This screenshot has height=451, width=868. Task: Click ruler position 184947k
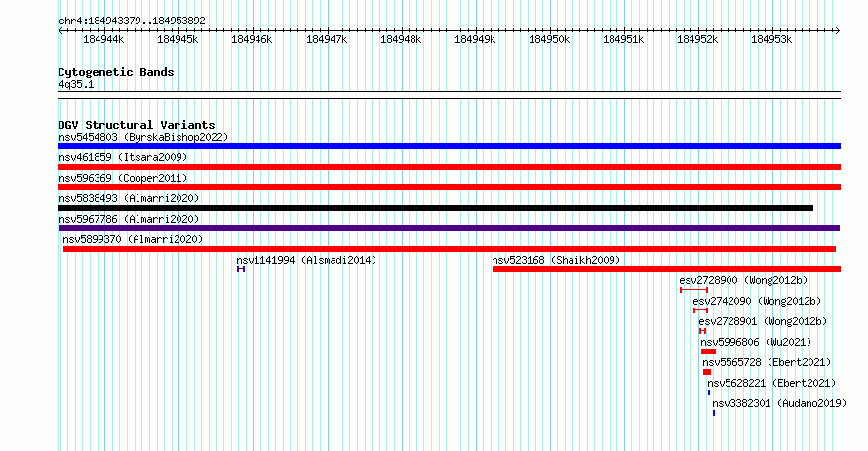tap(327, 39)
